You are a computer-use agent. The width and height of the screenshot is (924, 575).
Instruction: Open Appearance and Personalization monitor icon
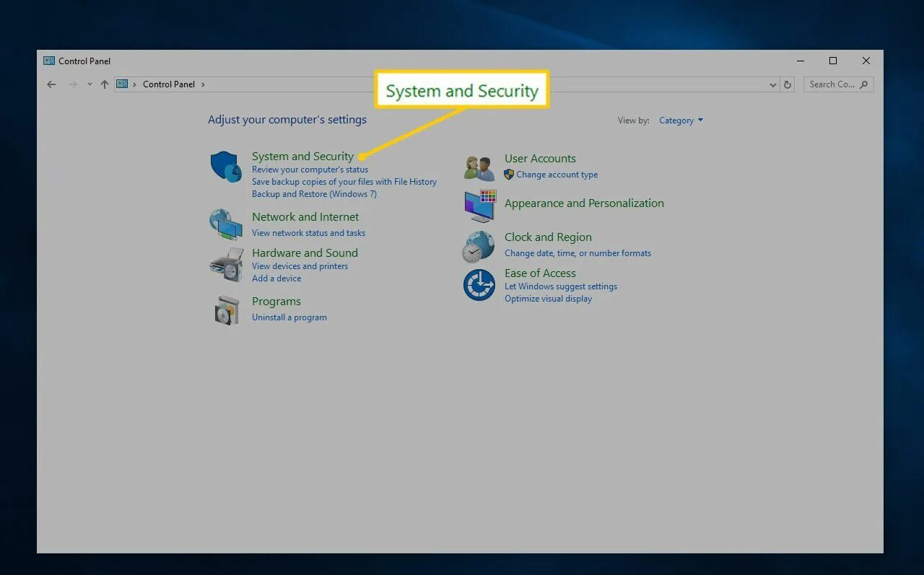[x=480, y=206]
